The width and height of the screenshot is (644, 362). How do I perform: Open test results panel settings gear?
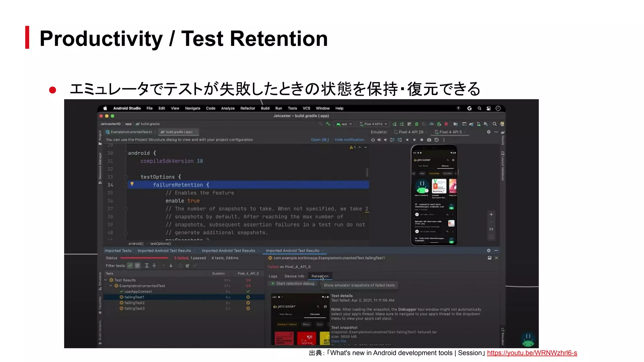(x=489, y=251)
